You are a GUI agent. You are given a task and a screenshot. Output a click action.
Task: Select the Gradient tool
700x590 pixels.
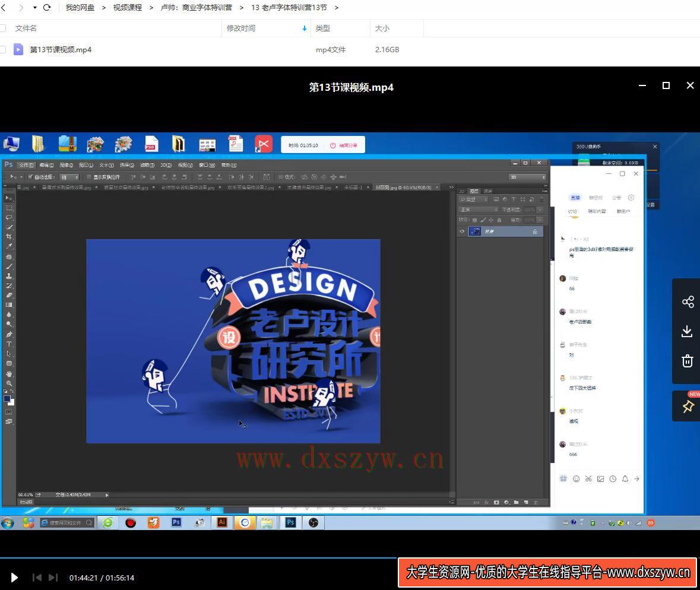pos(9,305)
